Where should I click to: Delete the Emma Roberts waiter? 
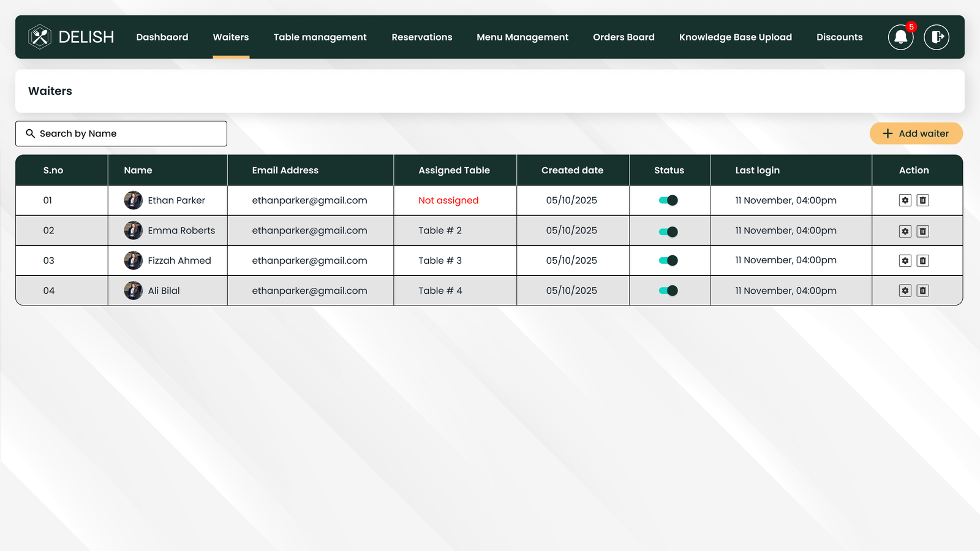coord(923,231)
